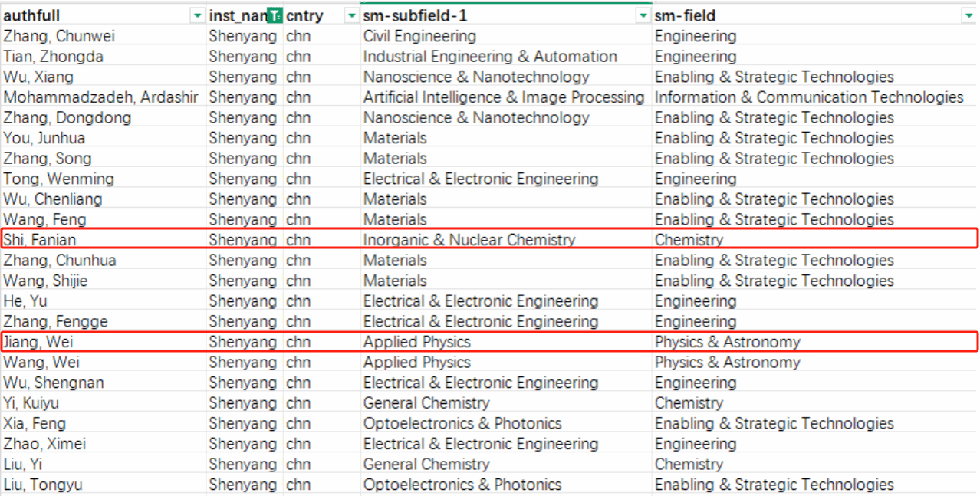Click the Jiang, Wei author cell
This screenshot has width=980, height=496.
pos(38,342)
